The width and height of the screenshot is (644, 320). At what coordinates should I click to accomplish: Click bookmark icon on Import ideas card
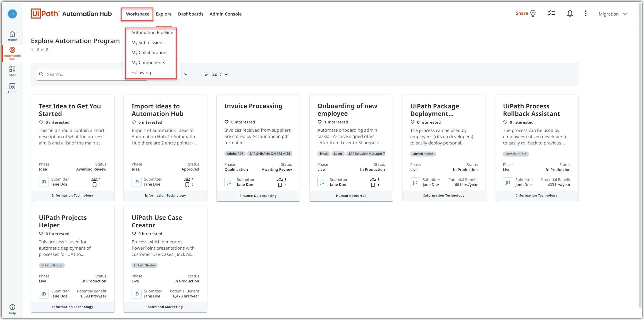(187, 185)
